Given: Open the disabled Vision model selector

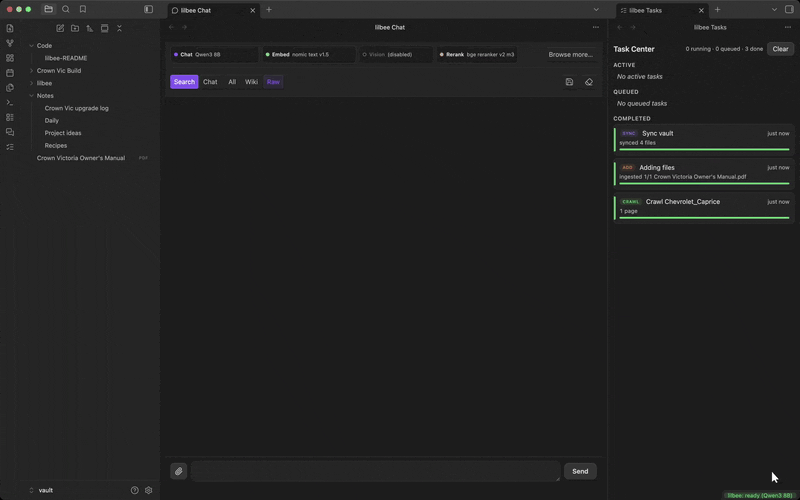Looking at the screenshot, I should tap(396, 55).
